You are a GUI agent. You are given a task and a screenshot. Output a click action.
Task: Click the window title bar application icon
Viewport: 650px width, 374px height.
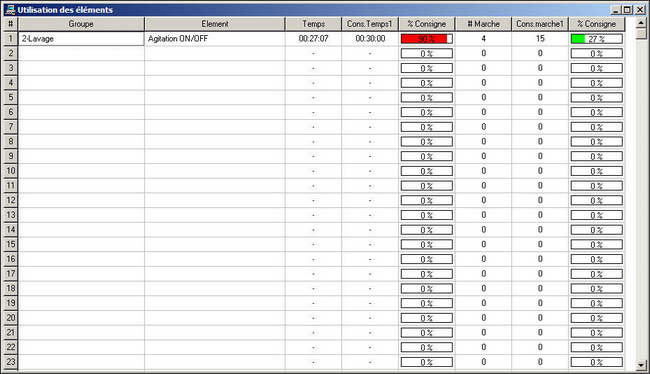(x=10, y=10)
